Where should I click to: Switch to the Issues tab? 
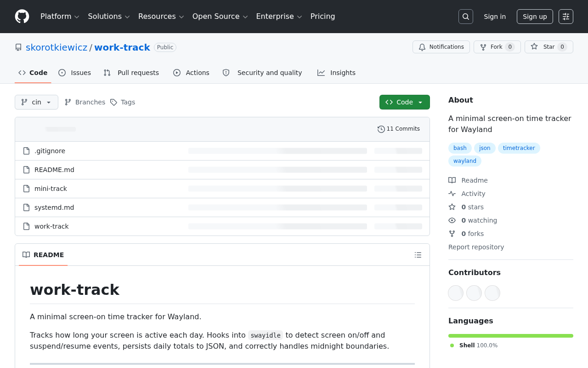[75, 73]
